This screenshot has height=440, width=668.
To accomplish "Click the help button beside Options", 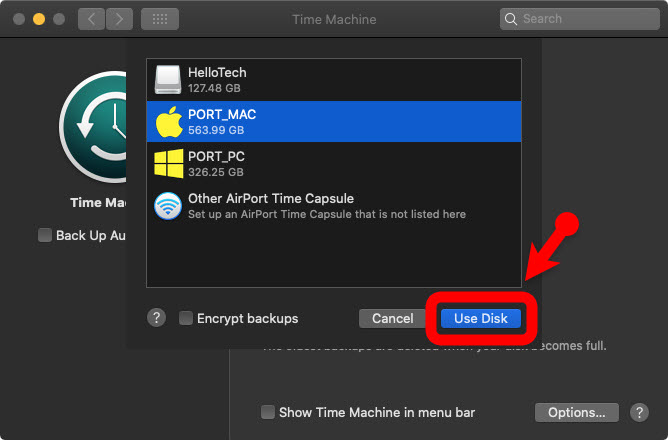I will coord(640,412).
